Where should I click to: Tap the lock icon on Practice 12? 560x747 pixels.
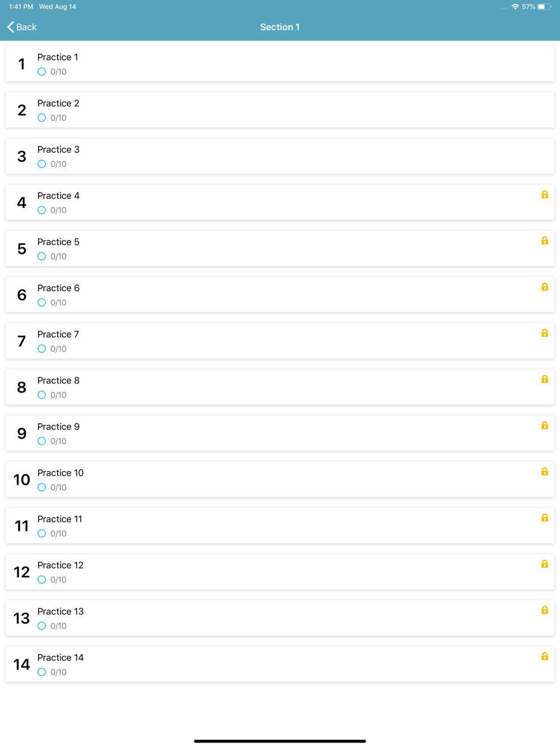[544, 564]
